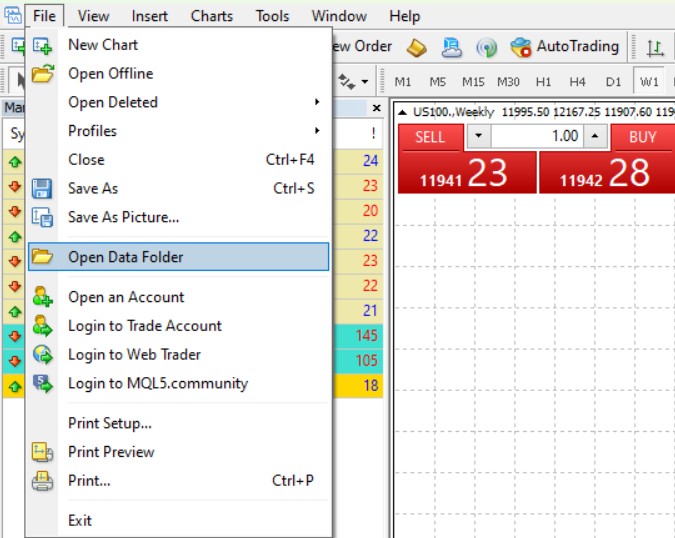Choose Save As Picture option
Screen dimensions: 675x538
click(x=178, y=217)
